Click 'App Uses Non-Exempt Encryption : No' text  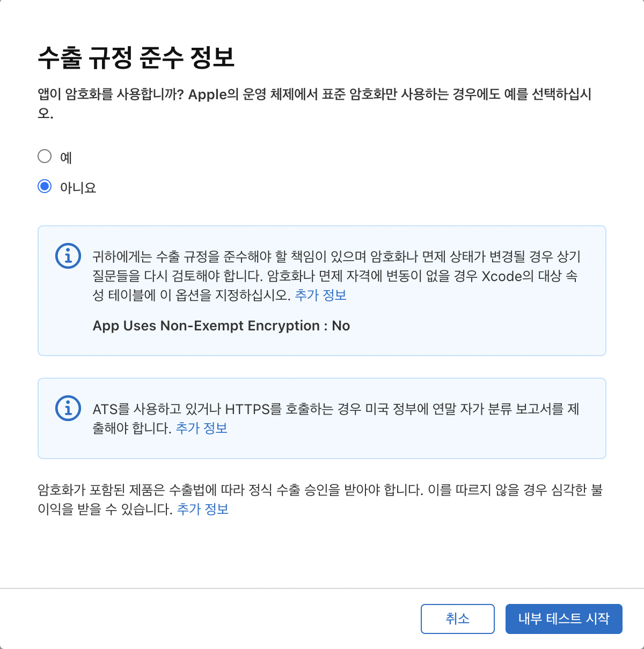click(221, 326)
